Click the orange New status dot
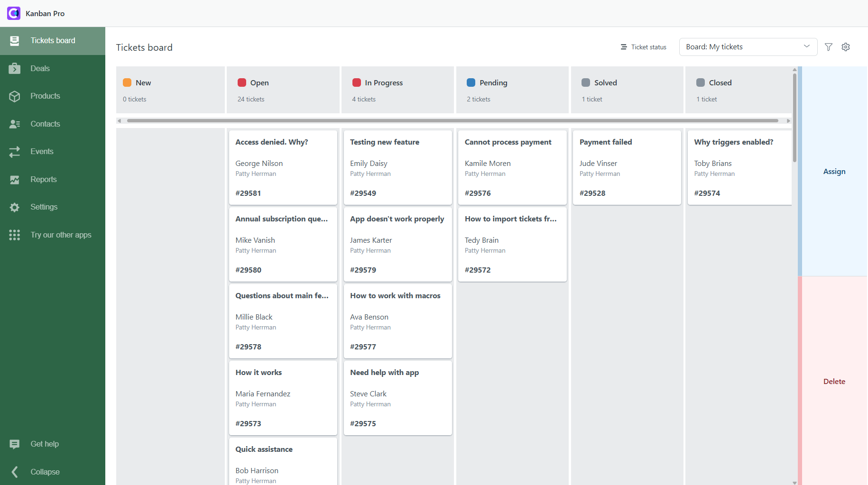The image size is (868, 485). click(x=127, y=82)
